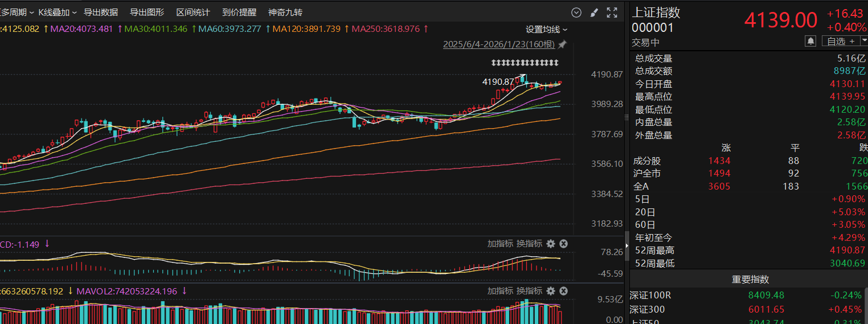Close the volume indicator panel
The height and width of the screenshot is (324, 868).
(563, 291)
